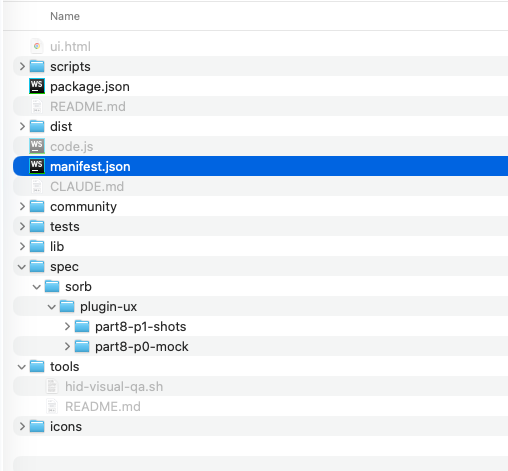Image resolution: width=508 pixels, height=471 pixels.
Task: Expand the icons folder chevron
Action: [22, 426]
